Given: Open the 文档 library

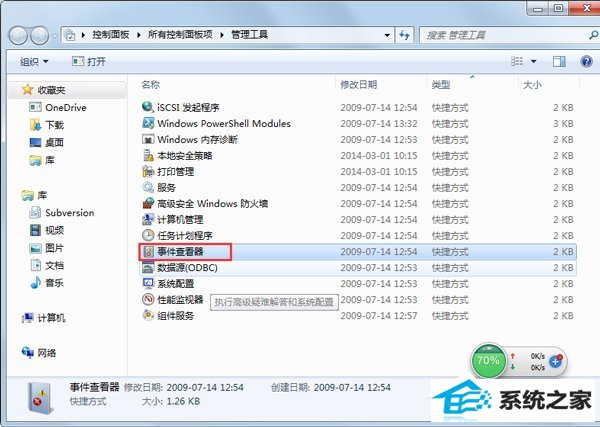Looking at the screenshot, I should click(47, 266).
